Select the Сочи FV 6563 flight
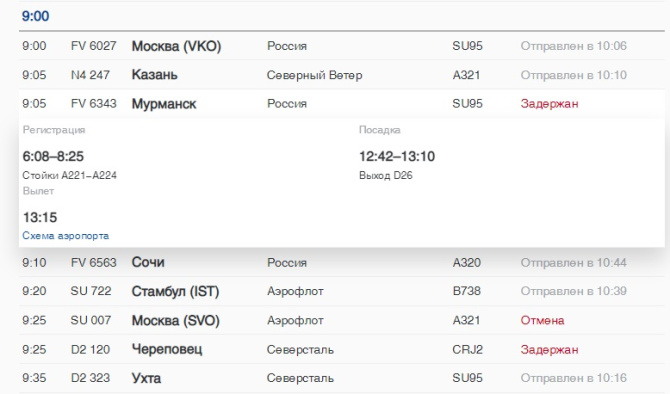 342,262
